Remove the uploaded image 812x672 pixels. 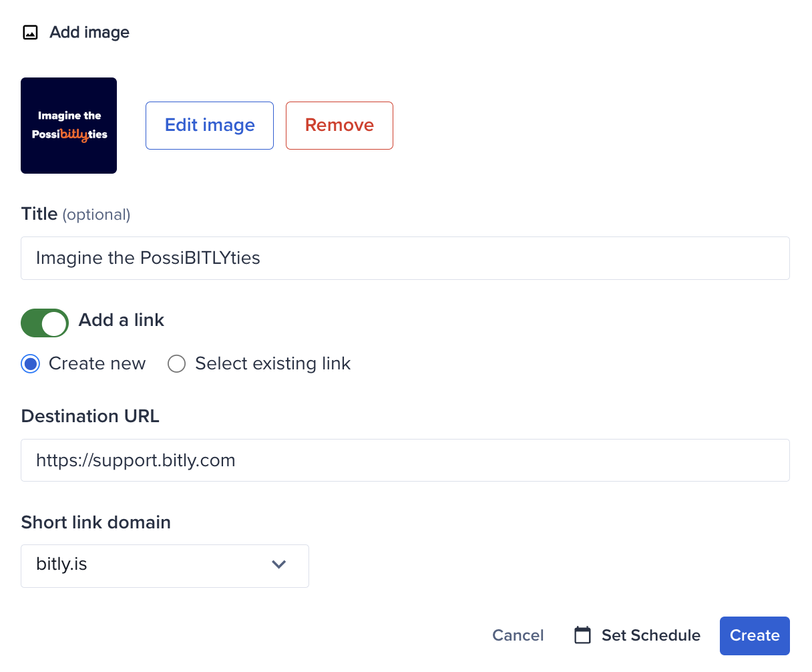coord(339,126)
